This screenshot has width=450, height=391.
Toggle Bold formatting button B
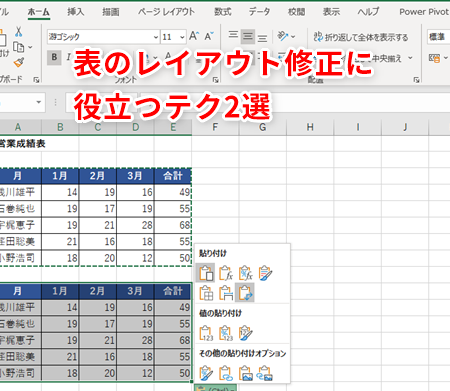tap(54, 57)
